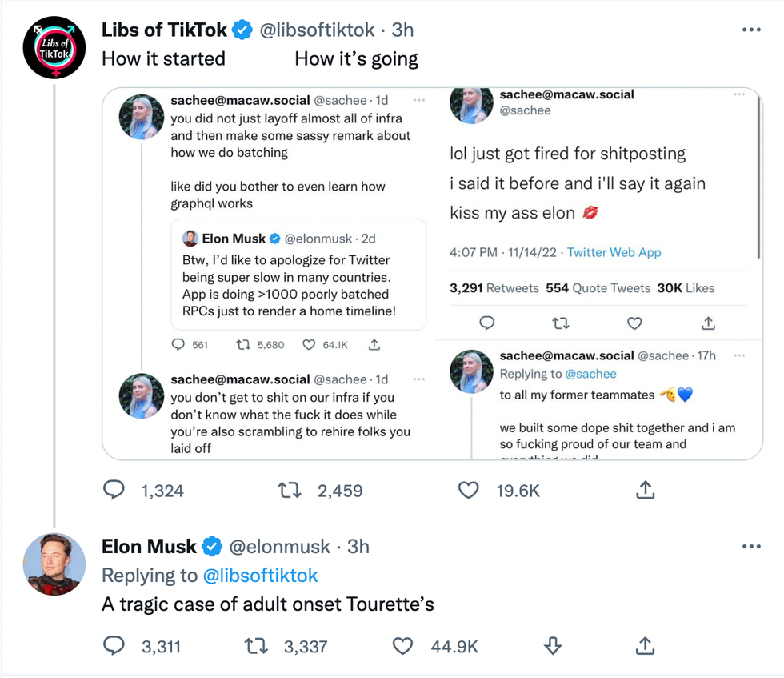Reply to the Libs of TikTok tweet
The image size is (784, 678).
click(114, 490)
